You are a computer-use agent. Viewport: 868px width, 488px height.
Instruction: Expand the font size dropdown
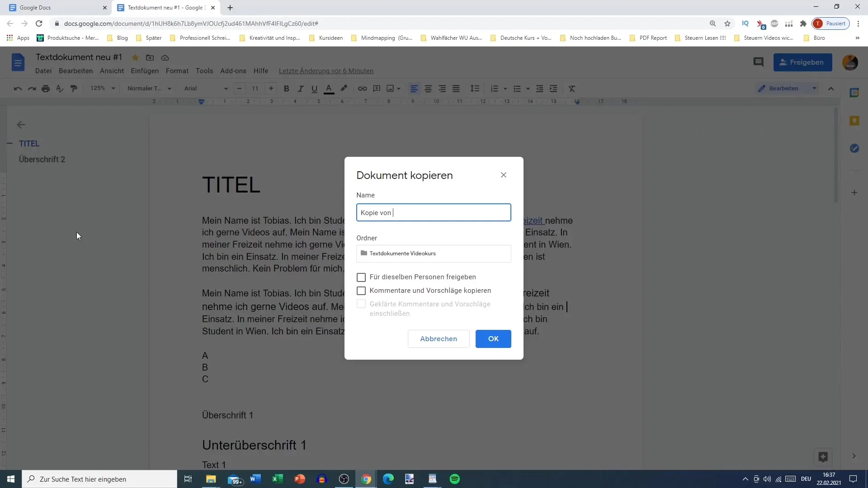click(x=256, y=88)
